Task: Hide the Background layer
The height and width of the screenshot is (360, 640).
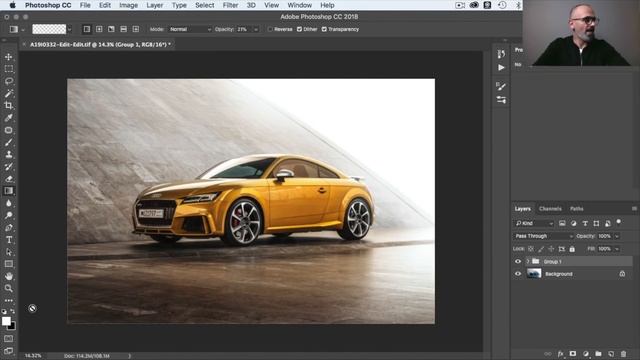Action: point(518,274)
